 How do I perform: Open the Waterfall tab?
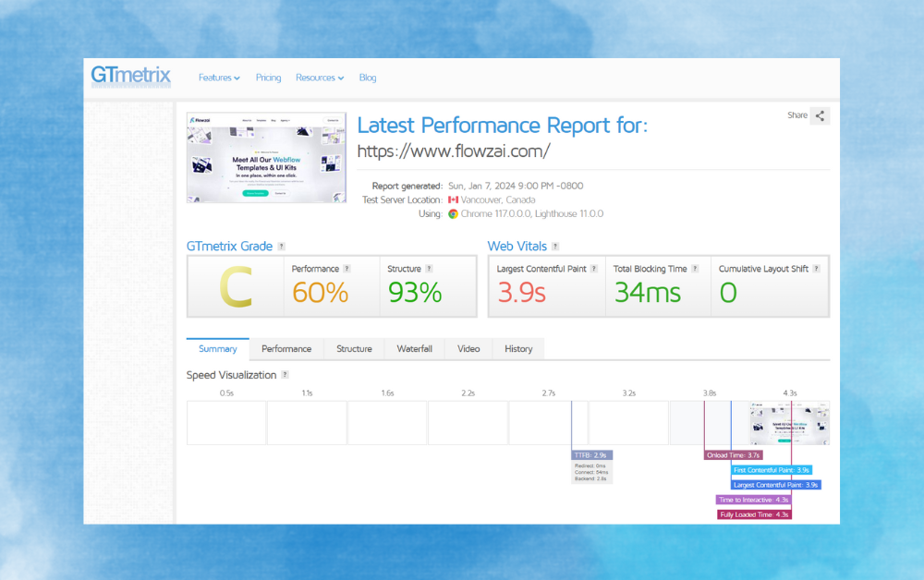tap(414, 348)
